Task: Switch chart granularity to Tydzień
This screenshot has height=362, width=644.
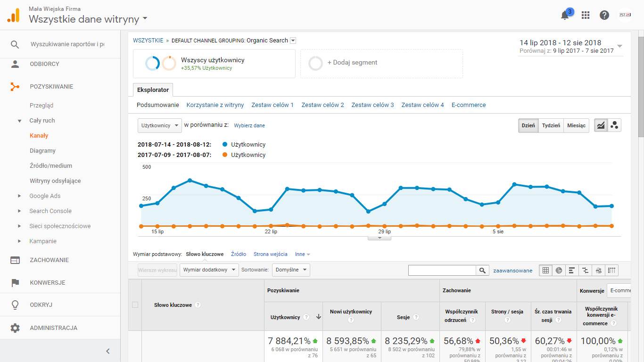Action: click(x=551, y=125)
